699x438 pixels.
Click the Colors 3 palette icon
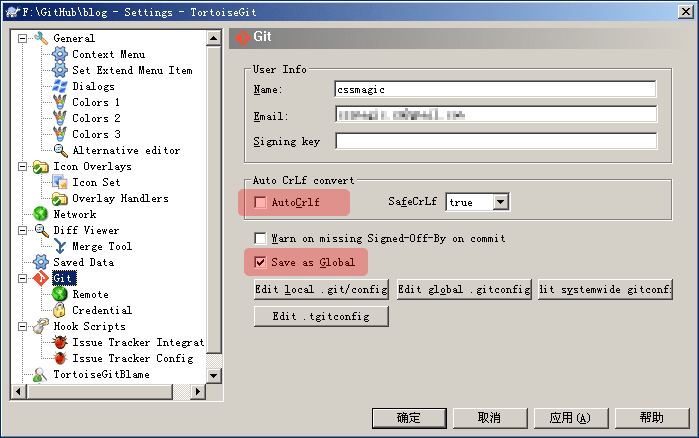(60, 135)
